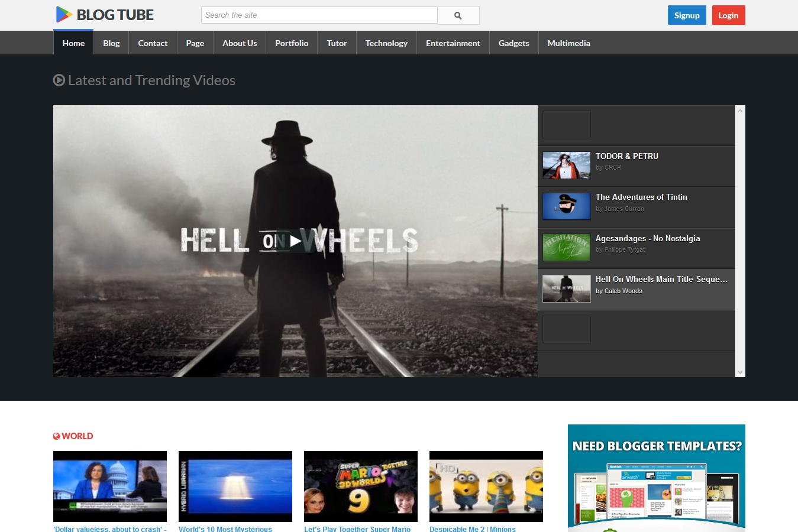Click the World section globe icon
Viewport: 798px width, 532px height.
pyautogui.click(x=57, y=436)
